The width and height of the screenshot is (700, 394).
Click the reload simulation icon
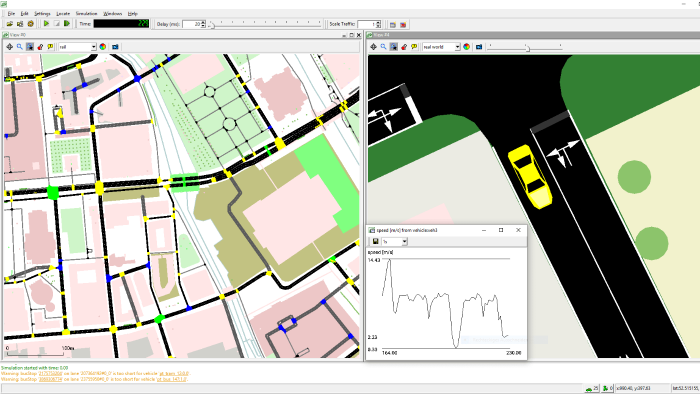(30, 24)
